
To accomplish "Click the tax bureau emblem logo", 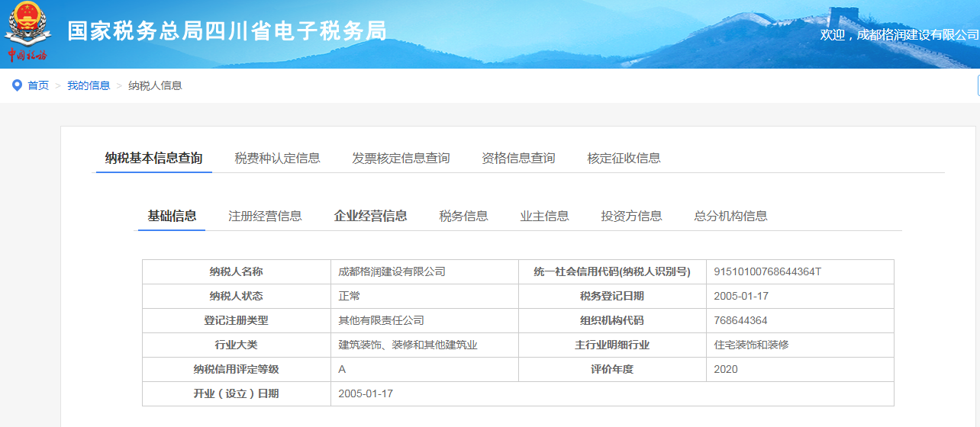I will click(27, 33).
